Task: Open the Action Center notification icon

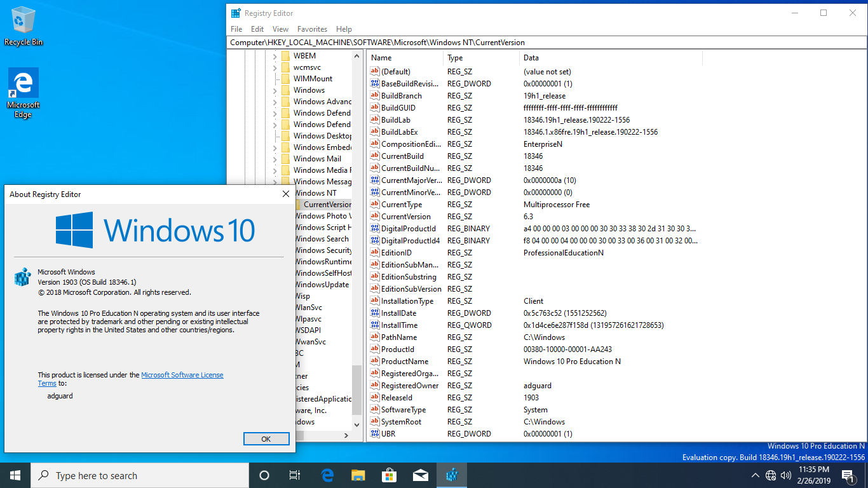Action: [x=848, y=475]
